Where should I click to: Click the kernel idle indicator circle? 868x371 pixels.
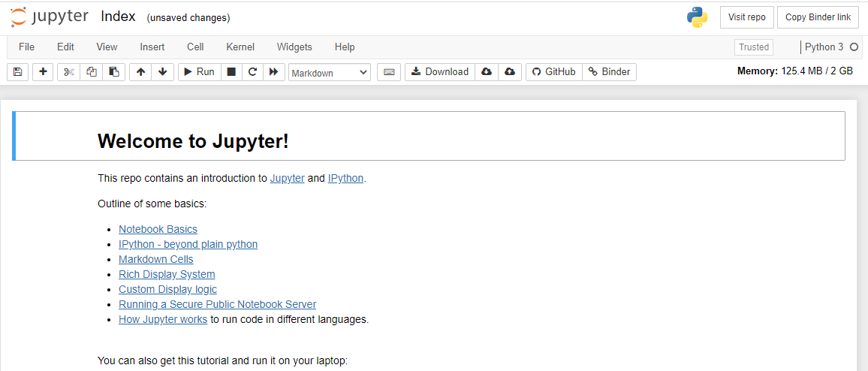click(x=854, y=47)
